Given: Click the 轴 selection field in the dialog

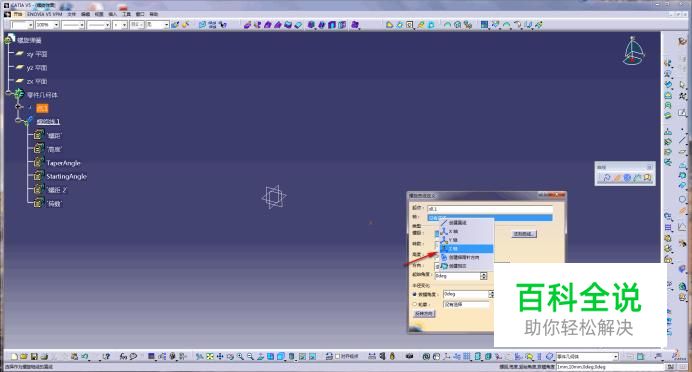Looking at the screenshot, I should [489, 218].
